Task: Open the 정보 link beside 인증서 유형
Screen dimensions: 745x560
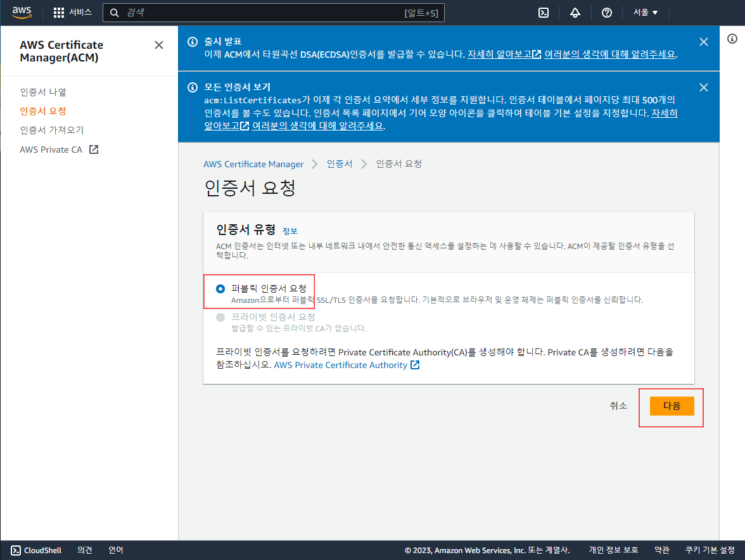Action: (290, 231)
